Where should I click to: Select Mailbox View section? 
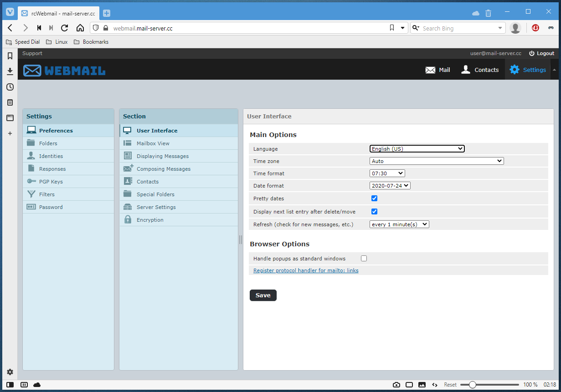pyautogui.click(x=153, y=143)
